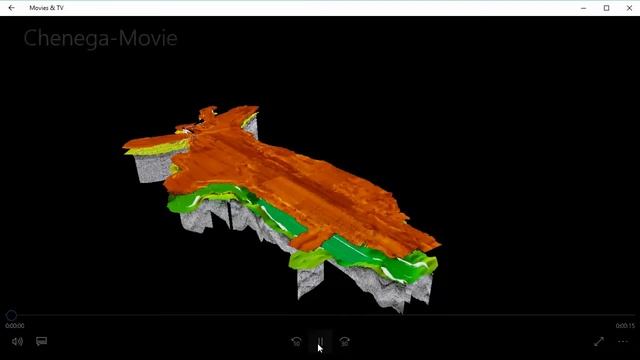Click the Chenega-Movie video title

tap(100, 38)
